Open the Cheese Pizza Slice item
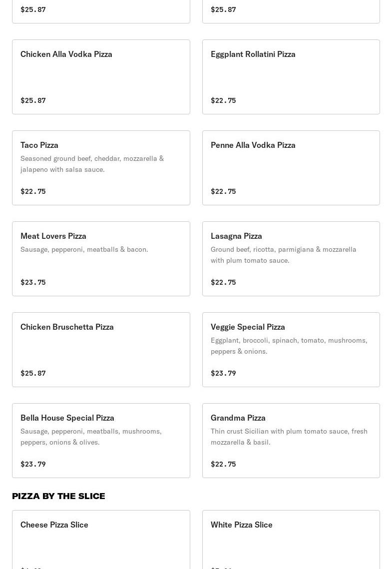The height and width of the screenshot is (569, 392). (54, 525)
